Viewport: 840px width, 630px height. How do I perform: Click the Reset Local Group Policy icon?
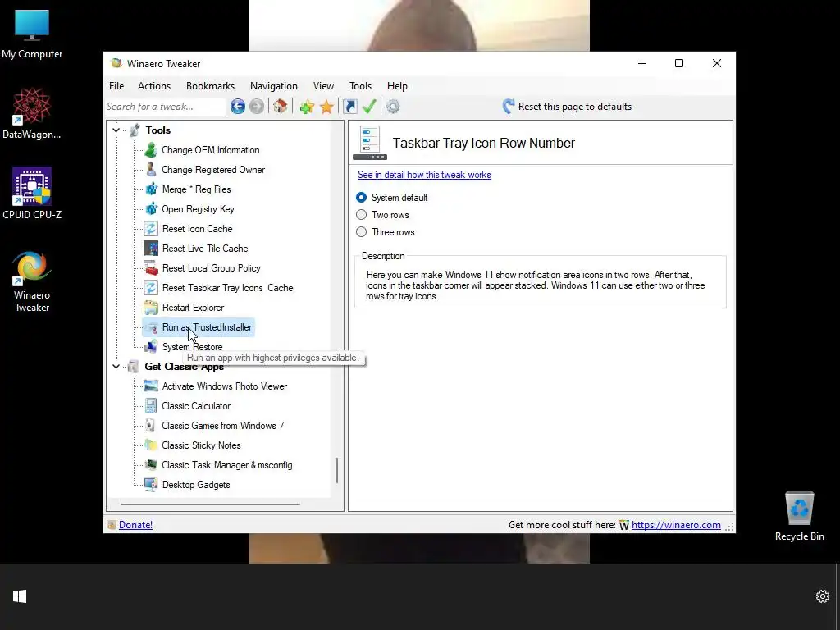[151, 268]
